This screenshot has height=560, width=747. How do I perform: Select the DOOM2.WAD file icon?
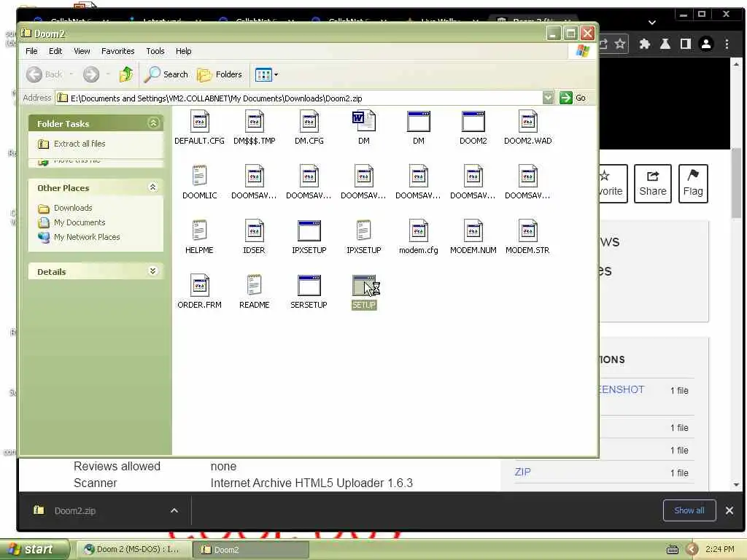(528, 122)
